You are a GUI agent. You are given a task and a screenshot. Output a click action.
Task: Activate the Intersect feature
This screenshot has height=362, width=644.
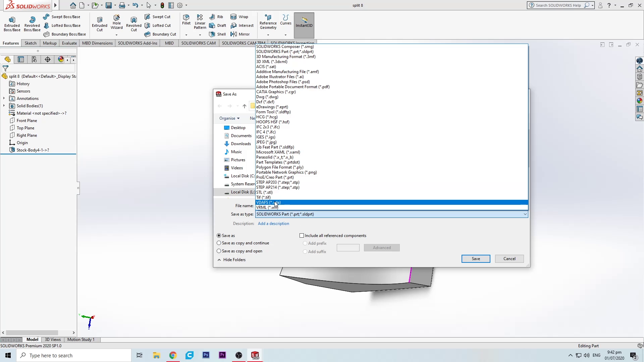[x=242, y=25]
